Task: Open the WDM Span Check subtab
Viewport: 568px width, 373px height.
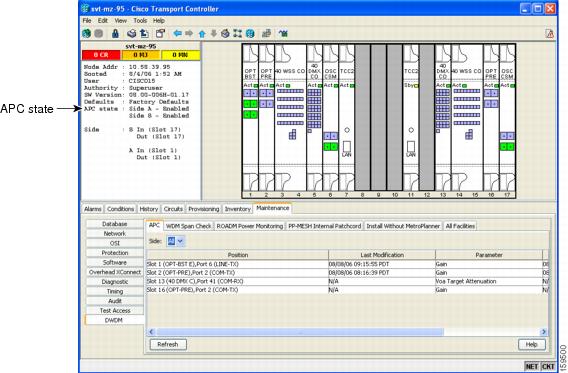Action: [188, 226]
